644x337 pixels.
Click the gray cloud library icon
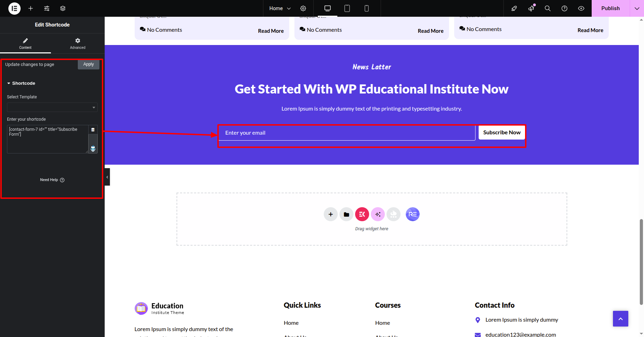[x=394, y=214]
